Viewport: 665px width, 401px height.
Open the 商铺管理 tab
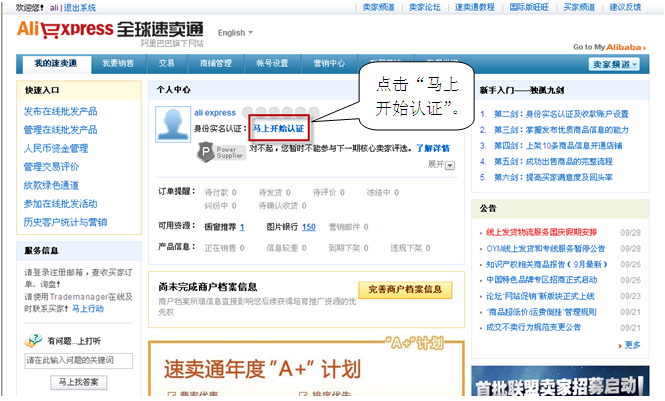(215, 64)
